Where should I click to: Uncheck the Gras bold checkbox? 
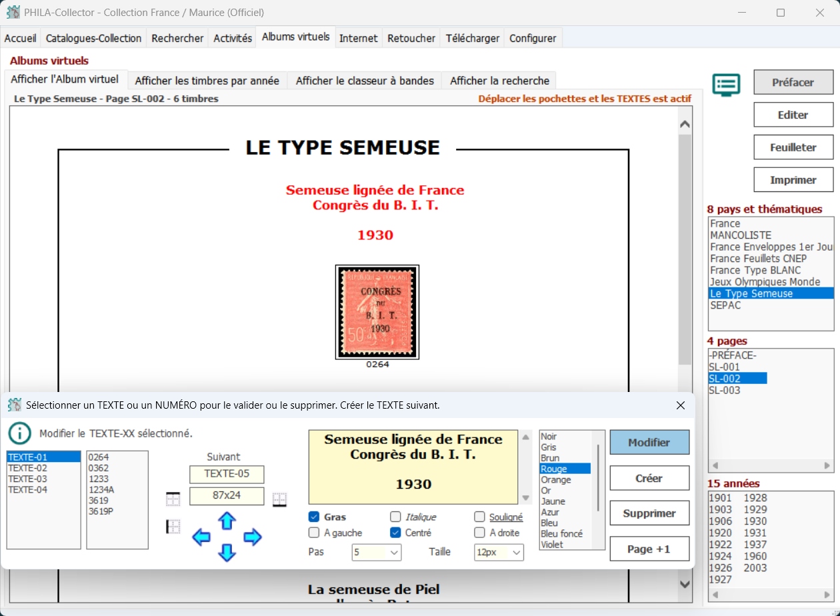[x=314, y=517]
